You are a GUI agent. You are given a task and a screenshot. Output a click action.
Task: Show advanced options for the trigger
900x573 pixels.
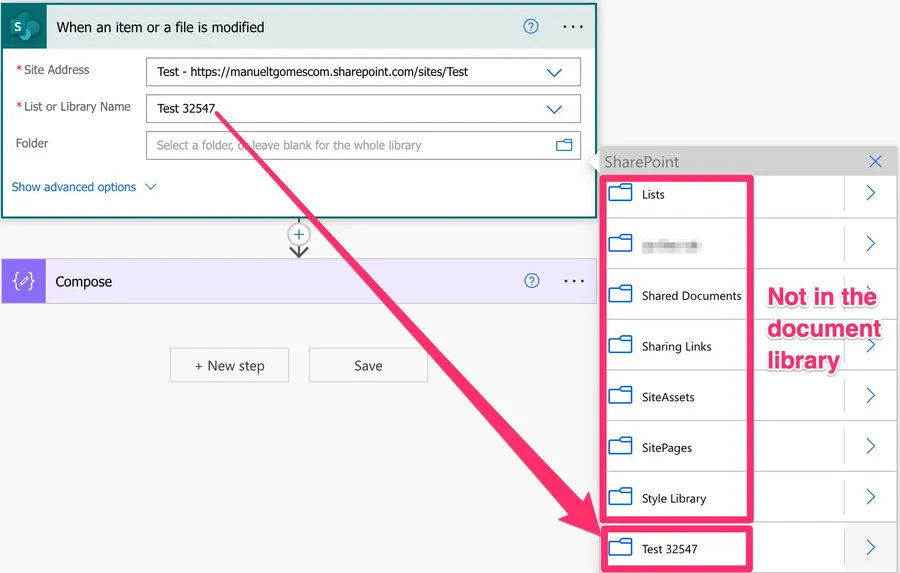coord(84,187)
